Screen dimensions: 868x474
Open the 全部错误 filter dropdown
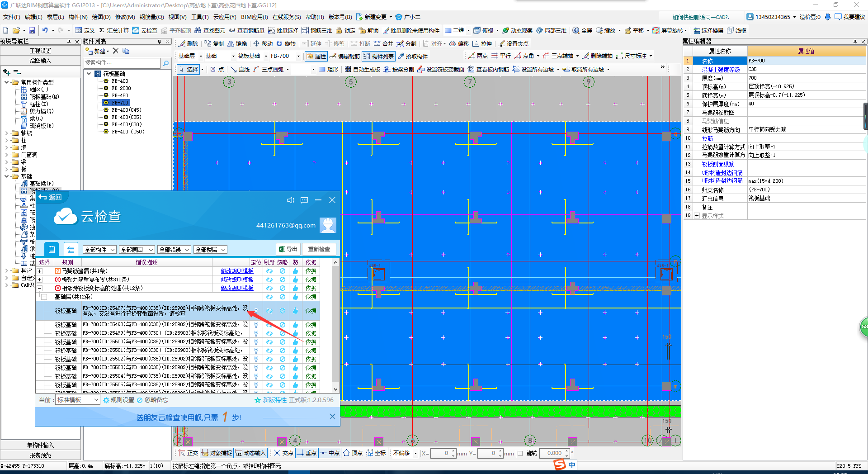coord(174,250)
